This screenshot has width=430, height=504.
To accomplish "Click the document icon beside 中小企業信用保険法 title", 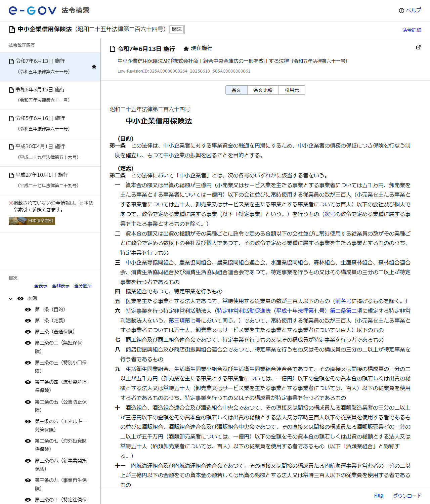I will pos(12,29).
